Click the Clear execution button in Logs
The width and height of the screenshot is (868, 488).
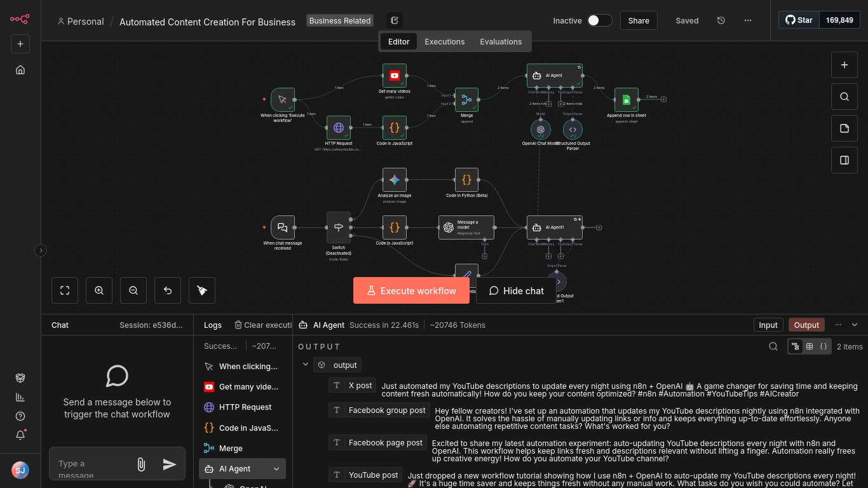coord(262,325)
